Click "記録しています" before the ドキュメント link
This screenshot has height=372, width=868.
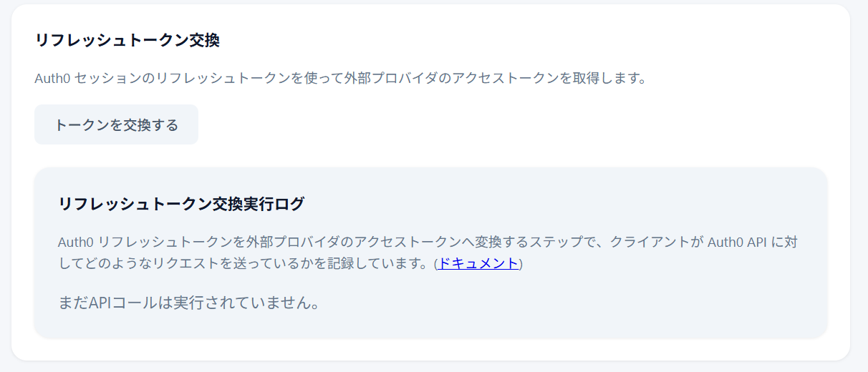pyautogui.click(x=387, y=263)
